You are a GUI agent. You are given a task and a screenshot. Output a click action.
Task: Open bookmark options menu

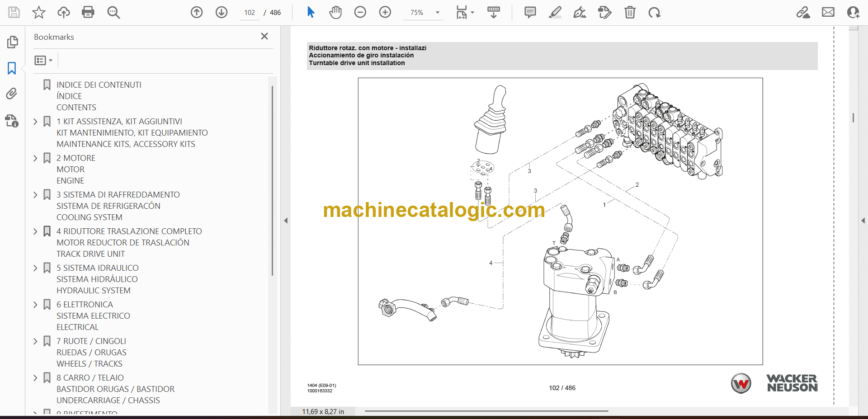tap(43, 60)
